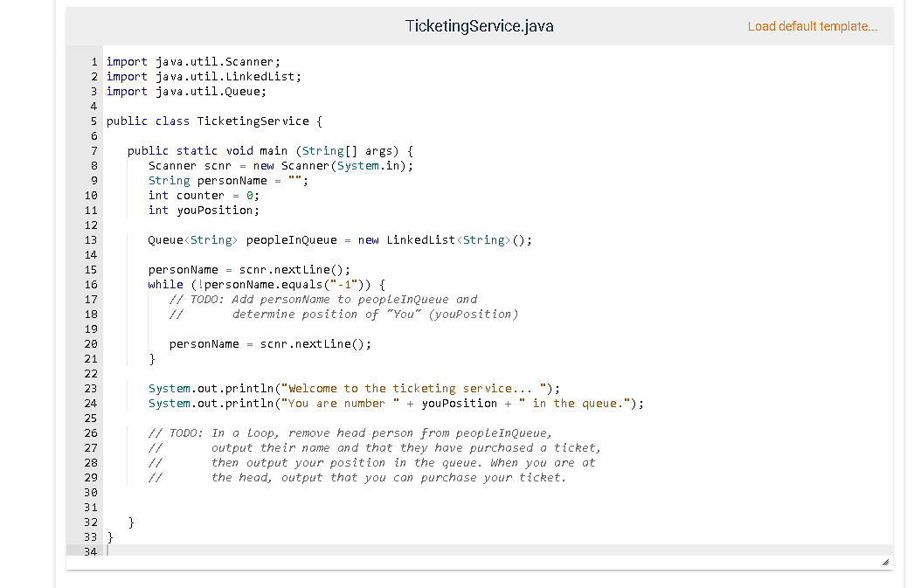Click the closing brace on line 33
Image resolution: width=914 pixels, height=588 pixels.
(x=109, y=536)
